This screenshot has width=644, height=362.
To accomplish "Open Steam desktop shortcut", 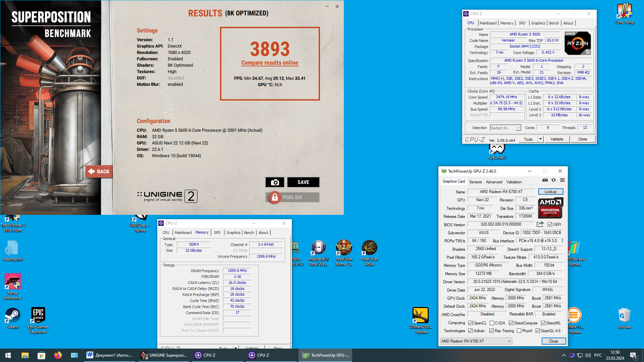I will click(x=13, y=318).
